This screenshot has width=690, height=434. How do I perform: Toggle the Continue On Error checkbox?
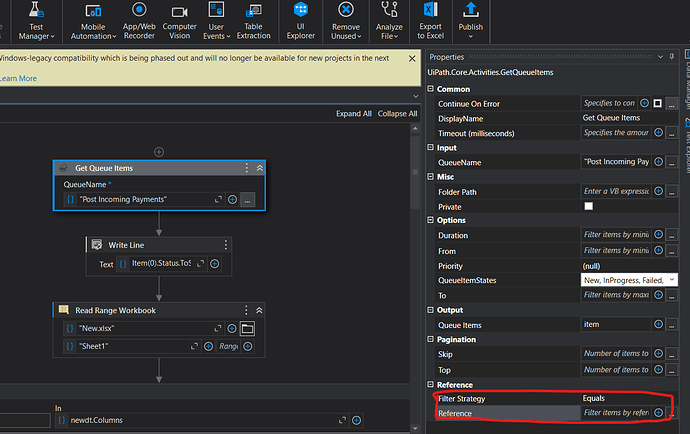[x=657, y=103]
